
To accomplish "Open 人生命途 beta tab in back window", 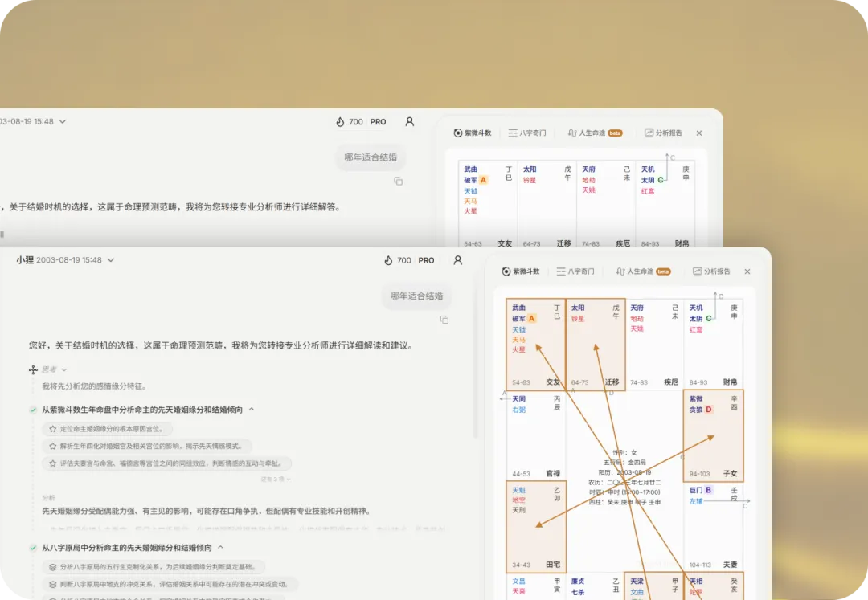I will (595, 133).
